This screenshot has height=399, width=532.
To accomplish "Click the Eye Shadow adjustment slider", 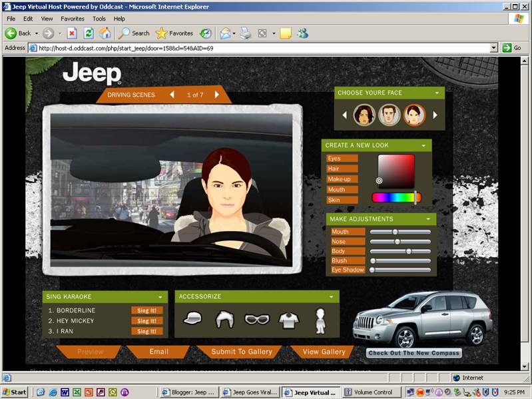I will (x=400, y=270).
